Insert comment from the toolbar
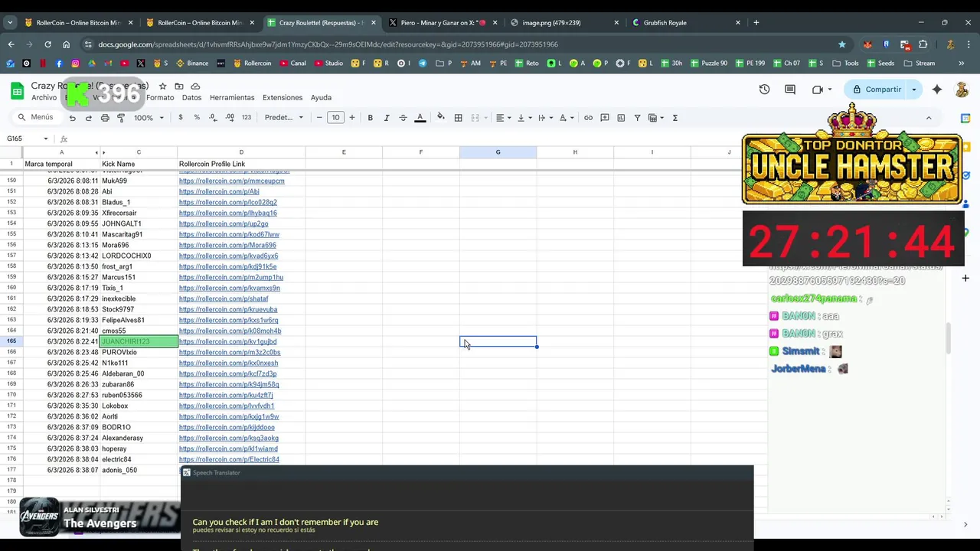Viewport: 980px width, 551px height. pyautogui.click(x=605, y=118)
